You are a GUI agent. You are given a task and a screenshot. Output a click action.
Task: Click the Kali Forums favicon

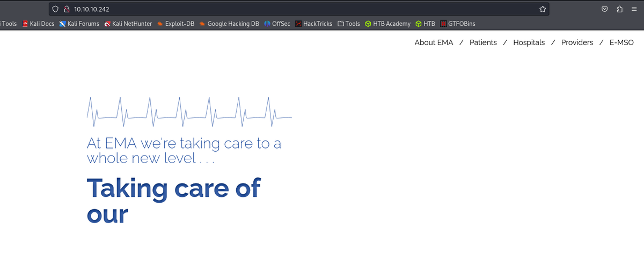(x=63, y=24)
